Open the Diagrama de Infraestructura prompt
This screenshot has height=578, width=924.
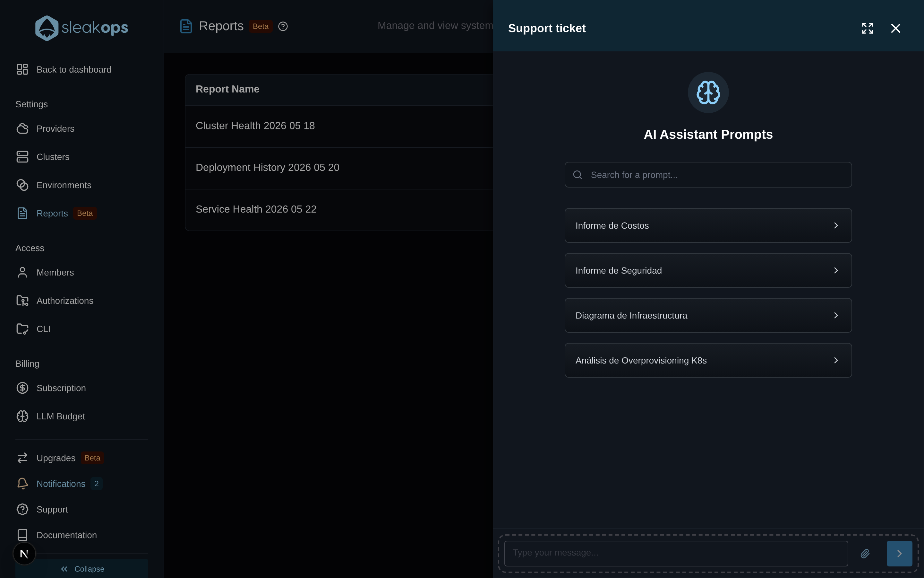(x=708, y=315)
